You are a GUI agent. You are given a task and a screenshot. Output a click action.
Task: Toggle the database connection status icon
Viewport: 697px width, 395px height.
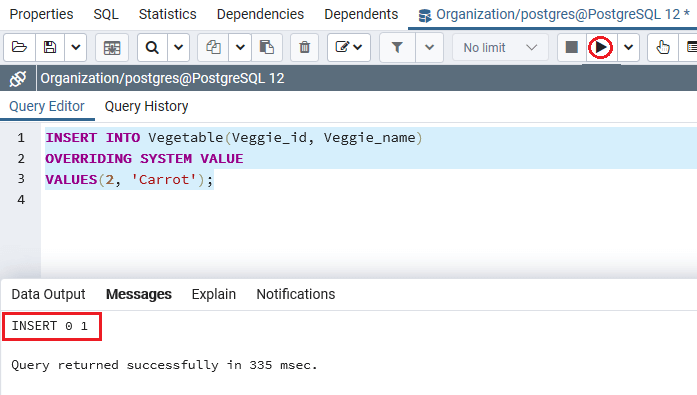tap(18, 79)
